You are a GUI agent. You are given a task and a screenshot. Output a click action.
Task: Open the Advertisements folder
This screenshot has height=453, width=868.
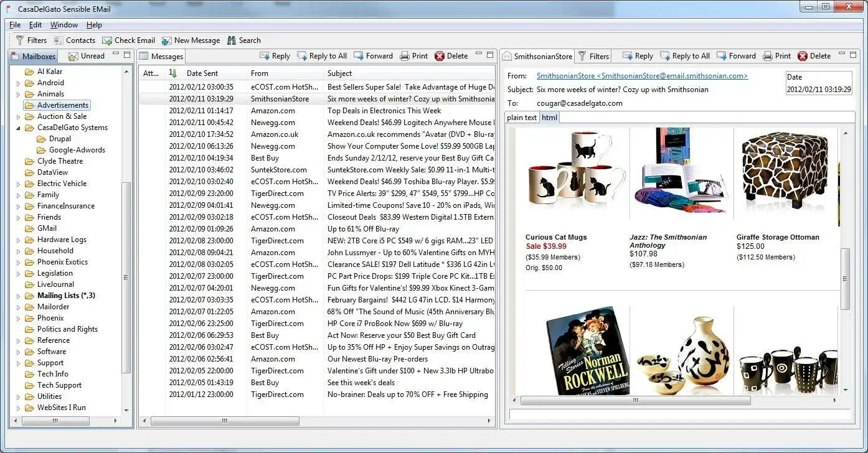click(57, 105)
